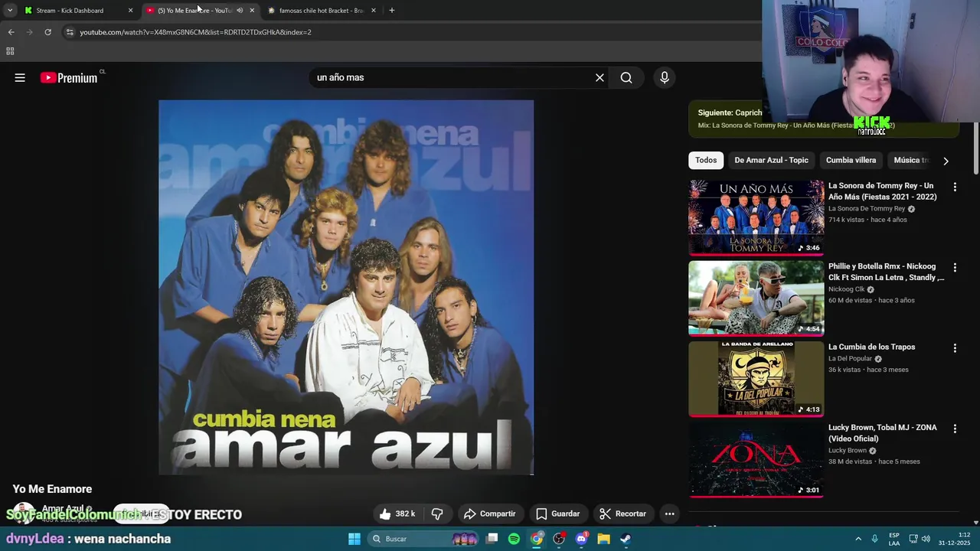980x551 pixels.
Task: Play Phillie y Botella Rmx thumbnail
Action: (x=756, y=298)
